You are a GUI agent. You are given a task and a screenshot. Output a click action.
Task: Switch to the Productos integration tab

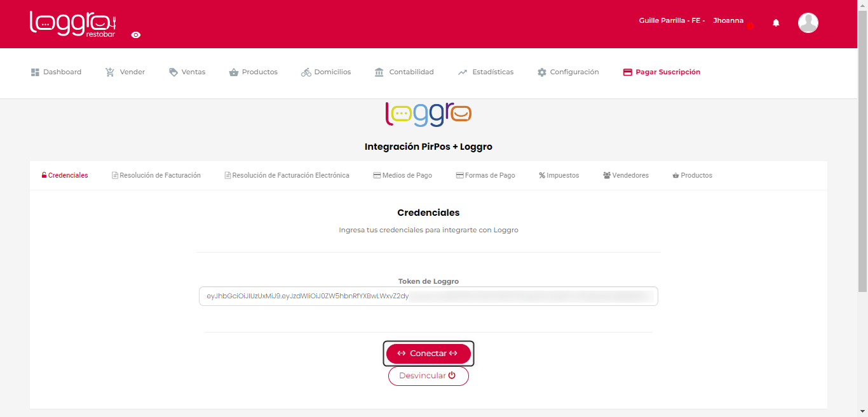pyautogui.click(x=693, y=175)
